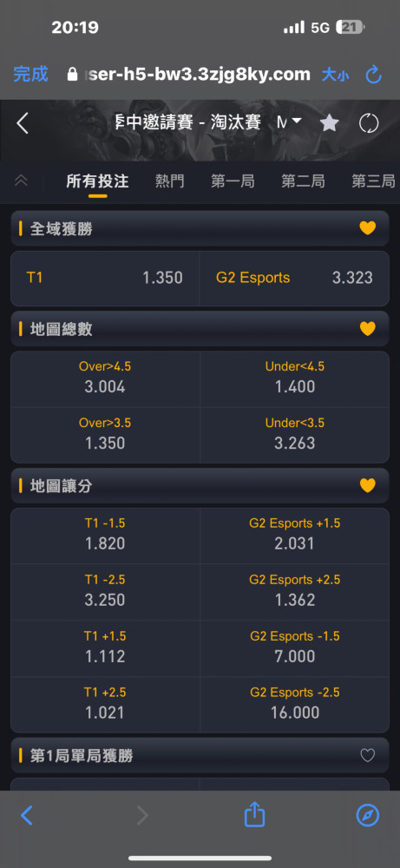Switch to the 熱門 tab
This screenshot has height=868, width=400.
pyautogui.click(x=169, y=181)
